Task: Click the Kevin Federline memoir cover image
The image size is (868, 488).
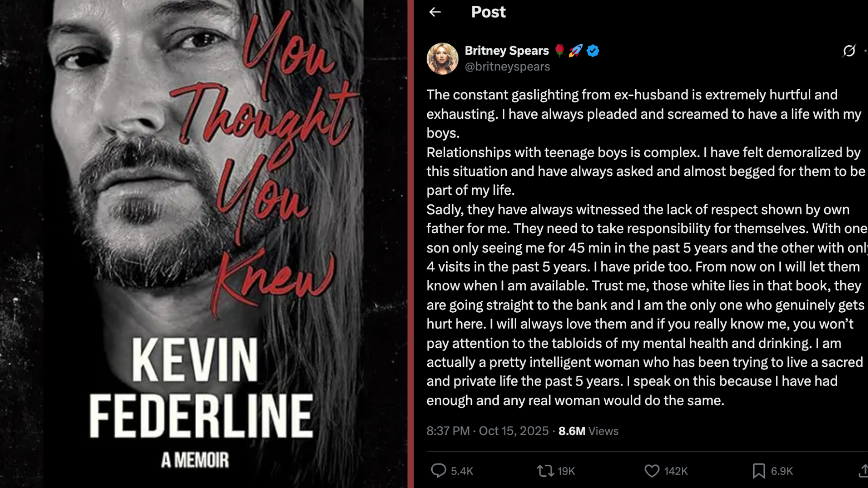Action: (203, 244)
